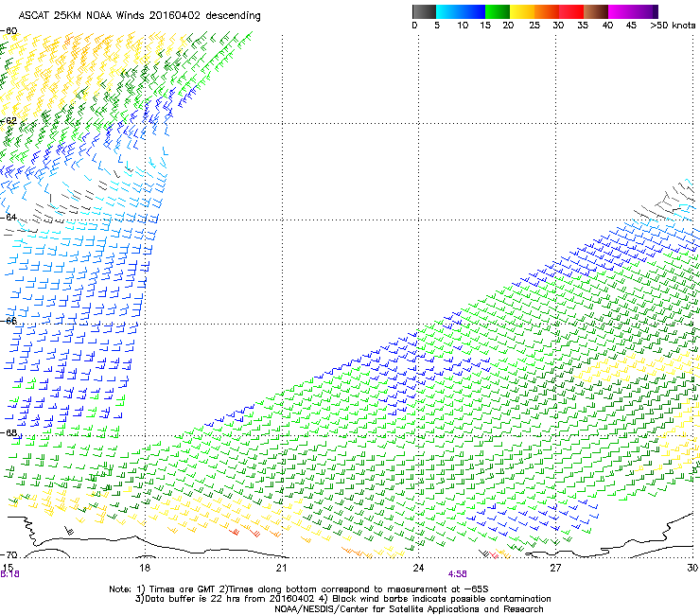Click the bottom-axis '30' longitude label
The width and height of the screenshot is (700, 615).
692,568
